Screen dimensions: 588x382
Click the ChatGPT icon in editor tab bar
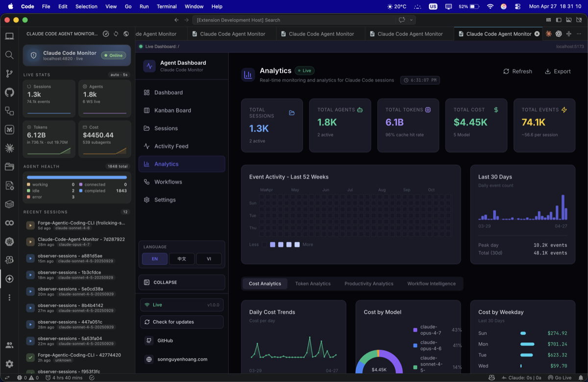pos(559,34)
